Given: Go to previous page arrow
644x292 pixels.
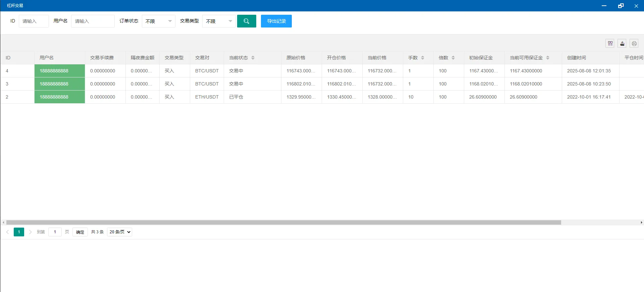Looking at the screenshot, I should [x=7, y=232].
